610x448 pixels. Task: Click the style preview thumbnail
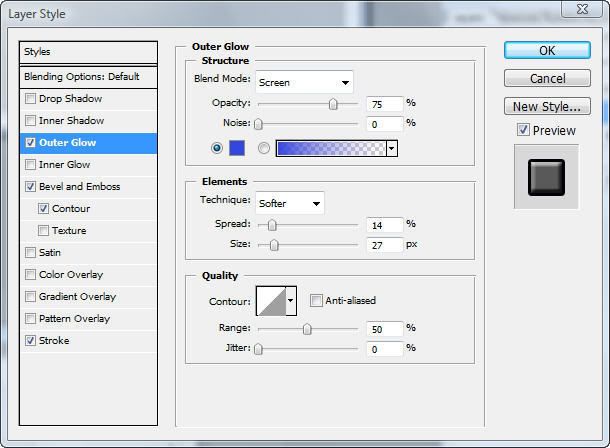pyautogui.click(x=546, y=177)
